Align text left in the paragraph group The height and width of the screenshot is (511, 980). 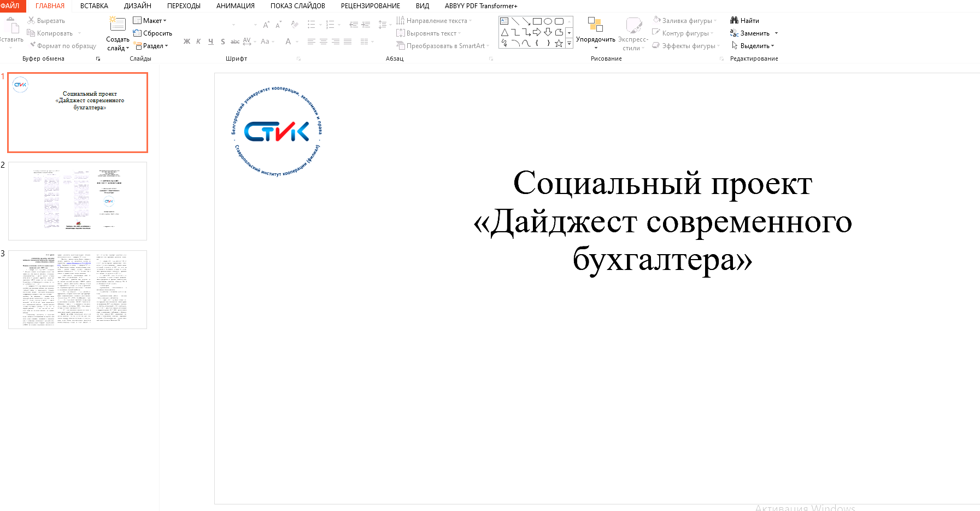coord(312,42)
